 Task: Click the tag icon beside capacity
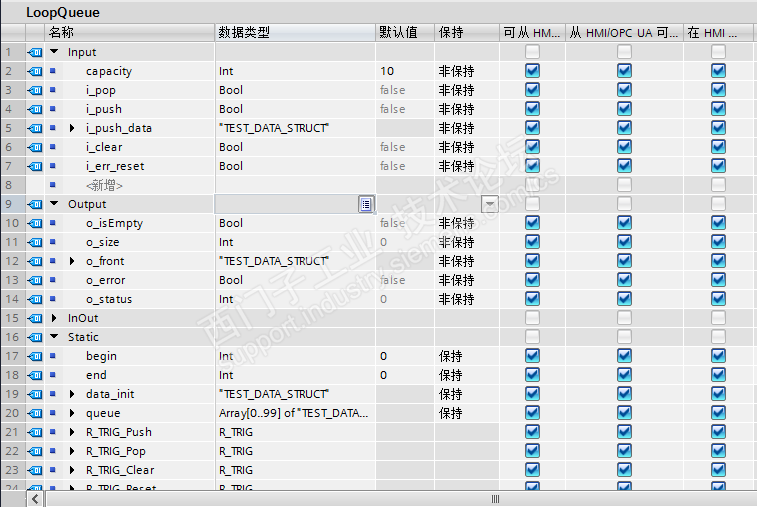(35, 71)
